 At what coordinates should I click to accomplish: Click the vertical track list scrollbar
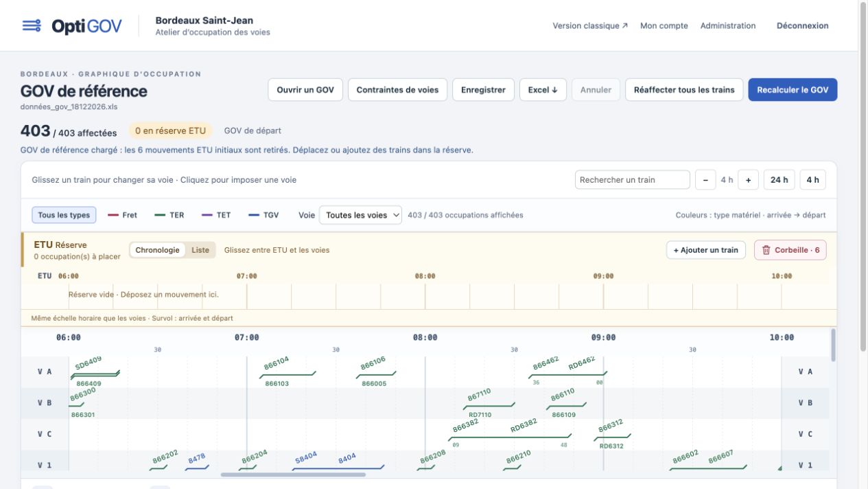(834, 345)
